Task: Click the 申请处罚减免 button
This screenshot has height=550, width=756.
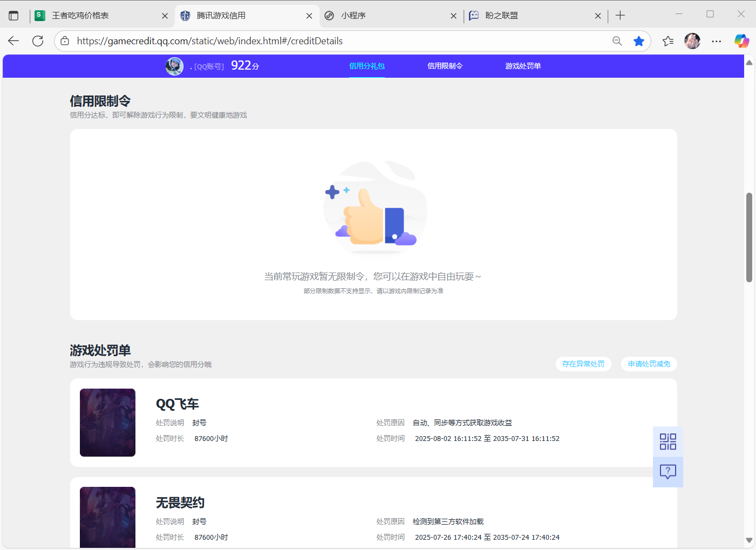Action: coord(649,364)
